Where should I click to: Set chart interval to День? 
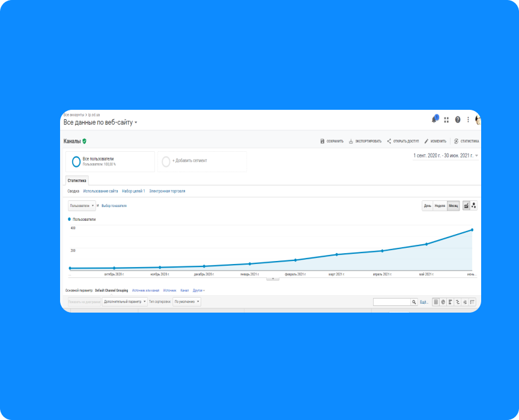[427, 206]
